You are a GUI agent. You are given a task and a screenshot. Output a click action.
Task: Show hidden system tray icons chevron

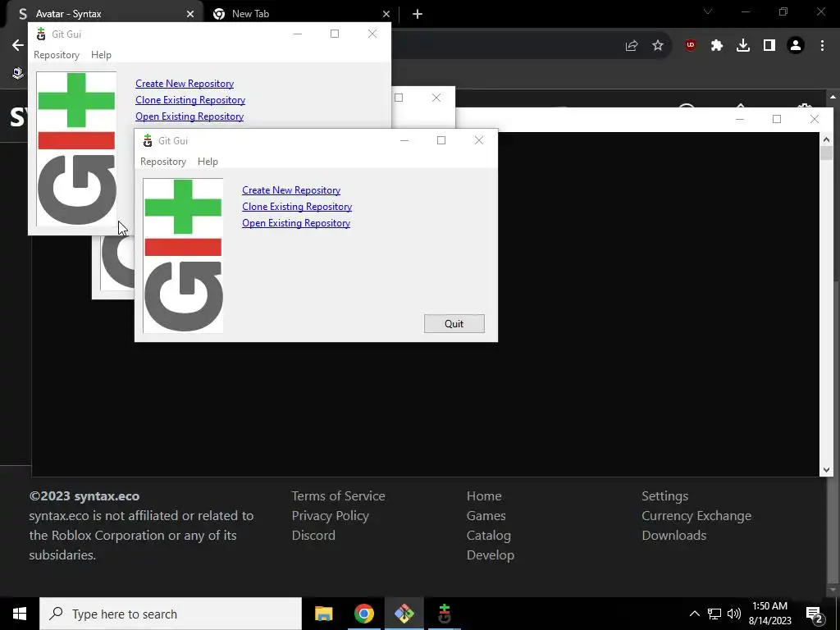coord(694,614)
